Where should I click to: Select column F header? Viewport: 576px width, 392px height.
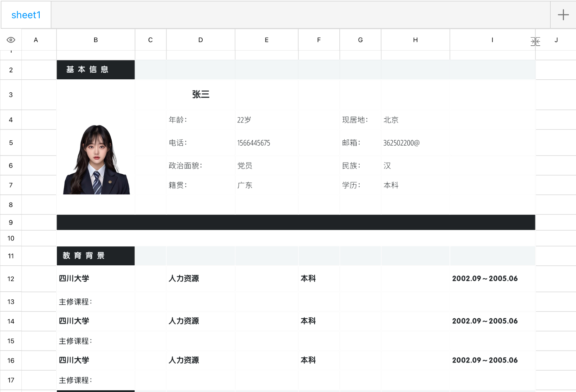coord(319,40)
